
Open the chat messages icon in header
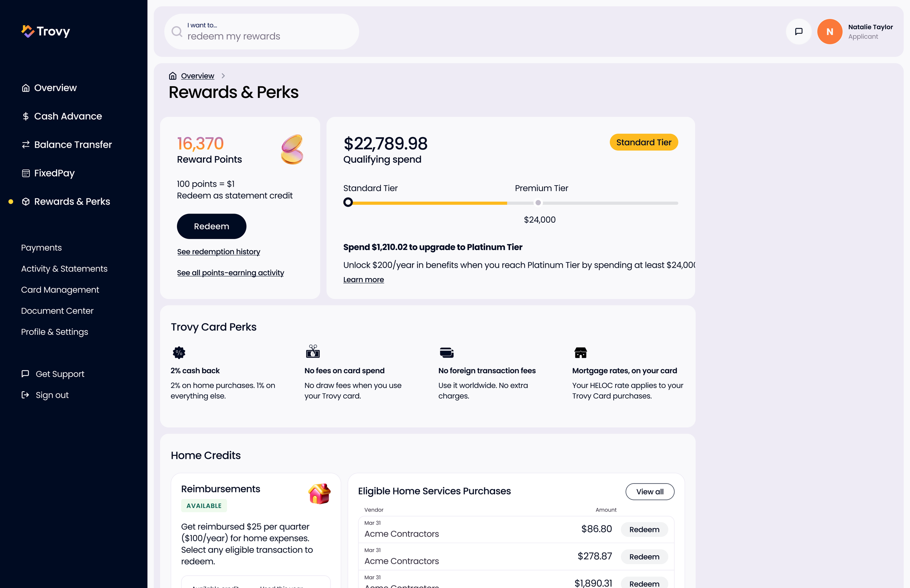(x=799, y=31)
